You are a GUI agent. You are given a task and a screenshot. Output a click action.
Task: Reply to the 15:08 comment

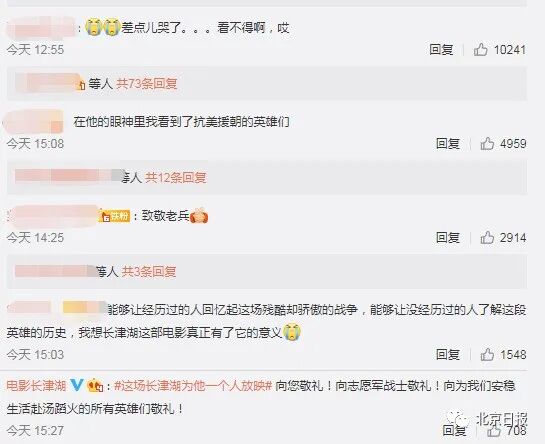(448, 143)
